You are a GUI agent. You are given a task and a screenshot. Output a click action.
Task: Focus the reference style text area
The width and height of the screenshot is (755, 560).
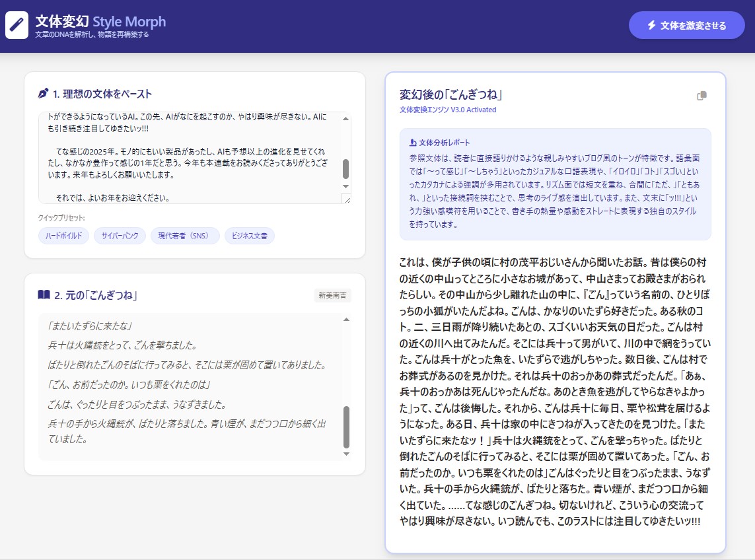(188, 157)
